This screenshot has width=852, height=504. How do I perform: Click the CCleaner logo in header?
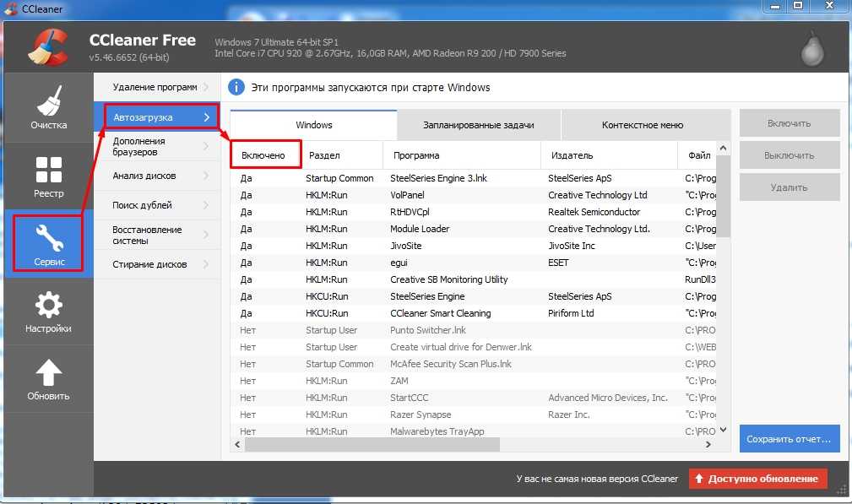[48, 48]
